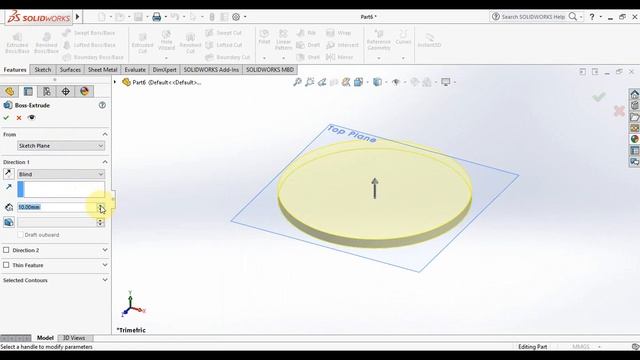The image size is (640, 360).
Task: Expand the Selected Contours section
Action: click(105, 280)
